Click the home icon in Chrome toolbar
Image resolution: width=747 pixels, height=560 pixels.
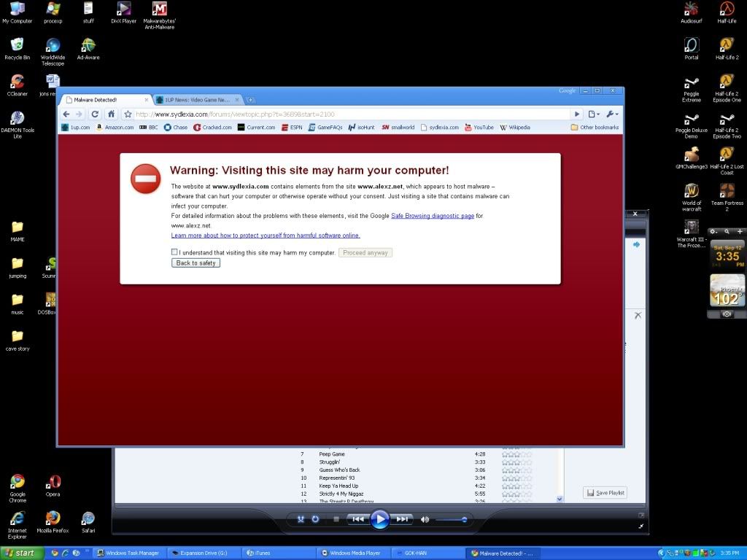[111, 114]
